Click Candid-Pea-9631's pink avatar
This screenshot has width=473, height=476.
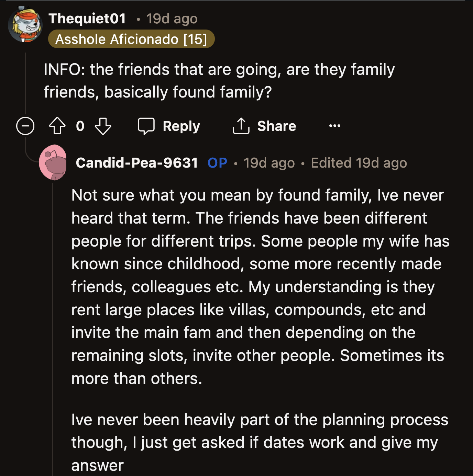point(53,161)
